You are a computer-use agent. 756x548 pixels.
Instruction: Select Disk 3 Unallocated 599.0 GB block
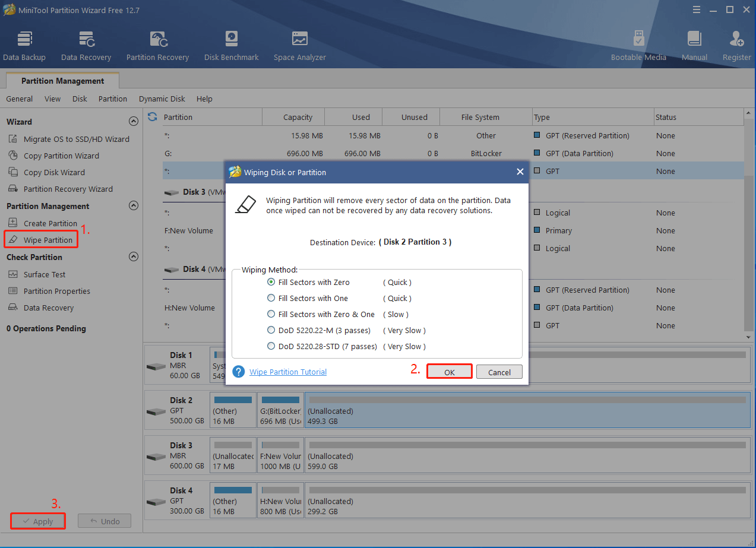tap(526, 456)
